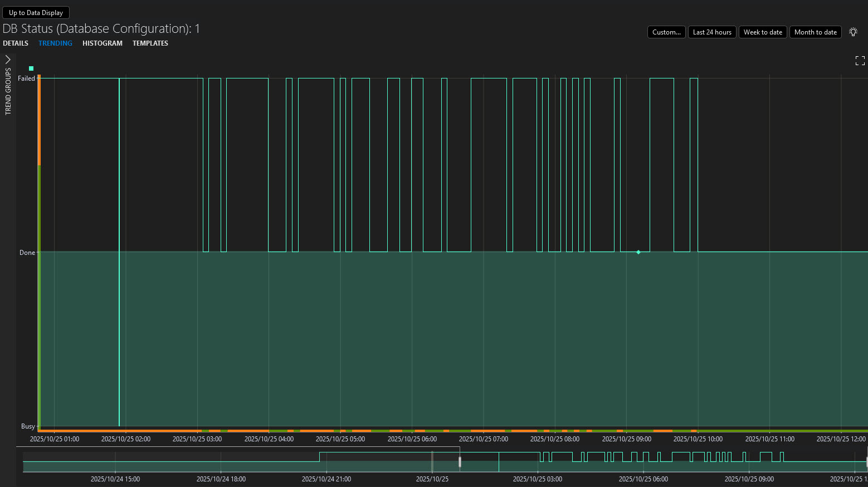This screenshot has height=487, width=868.
Task: Click the fullscreen expand chart icon
Action: click(860, 61)
